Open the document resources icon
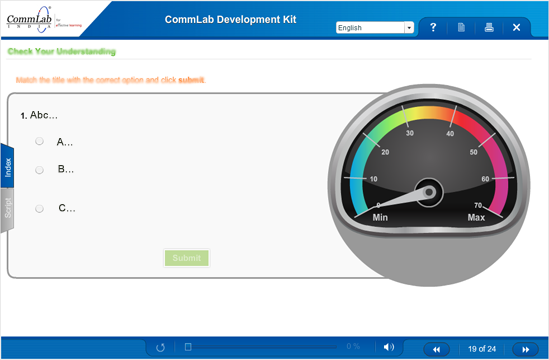This screenshot has height=360, width=549. 461,27
